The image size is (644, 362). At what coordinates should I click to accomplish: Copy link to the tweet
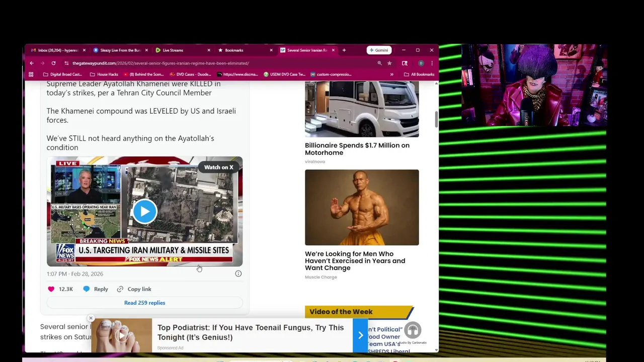coord(134,289)
